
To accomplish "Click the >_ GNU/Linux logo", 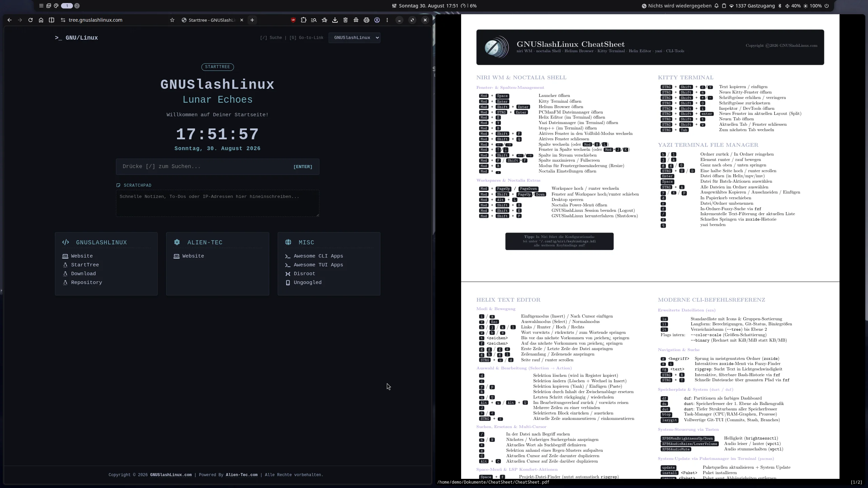I will [76, 38].
